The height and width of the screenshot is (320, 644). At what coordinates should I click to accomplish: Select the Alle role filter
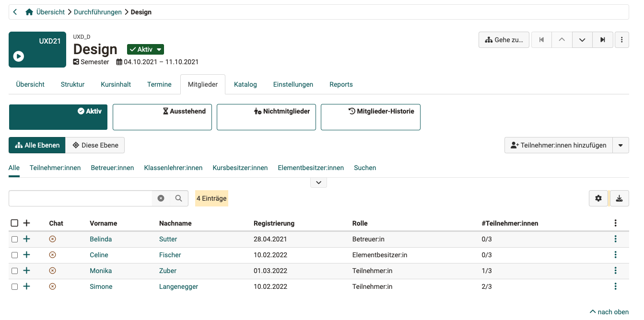[14, 168]
